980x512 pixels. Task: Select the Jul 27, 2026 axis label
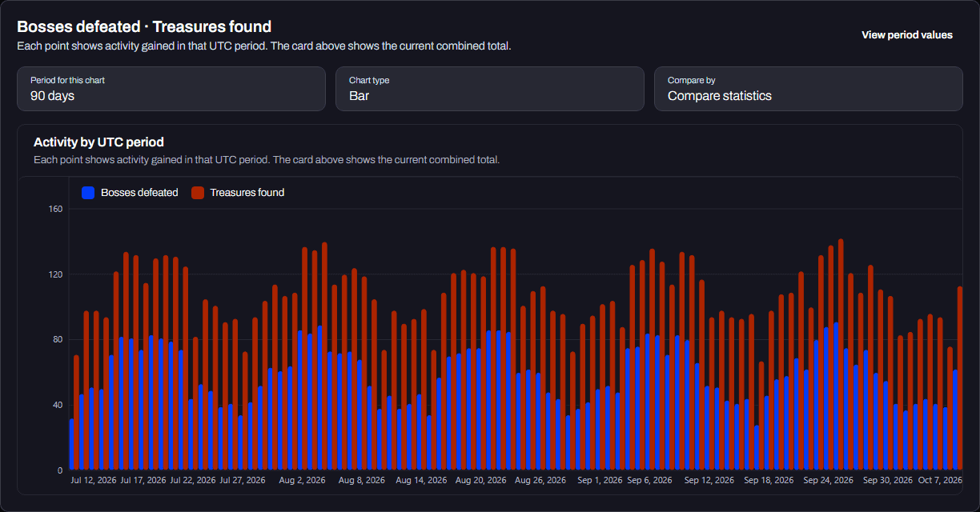coord(243,481)
